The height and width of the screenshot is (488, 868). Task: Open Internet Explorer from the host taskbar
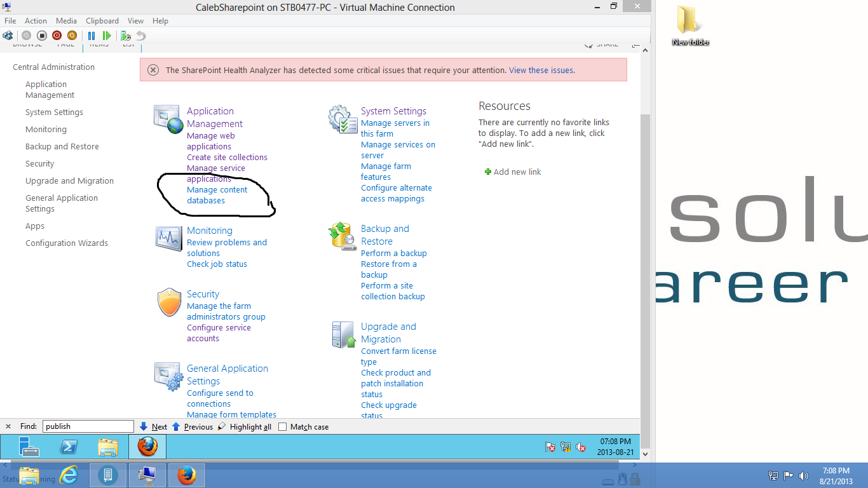69,475
